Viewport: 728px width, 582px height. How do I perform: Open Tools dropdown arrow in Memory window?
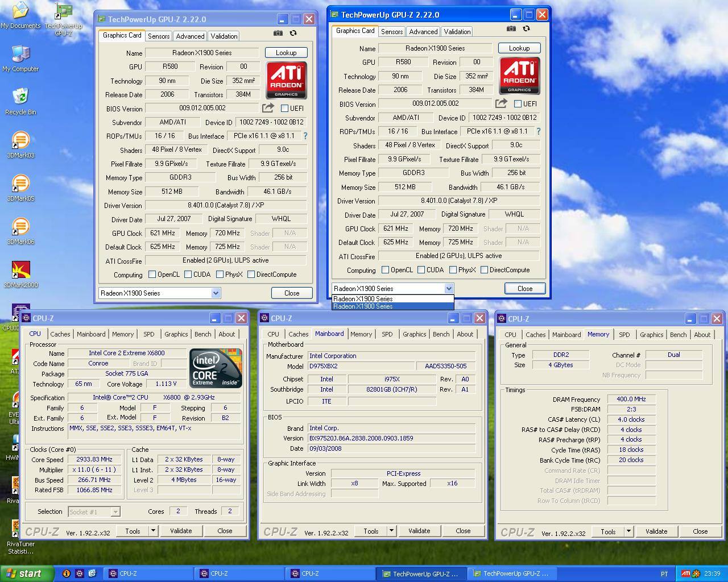(x=628, y=531)
